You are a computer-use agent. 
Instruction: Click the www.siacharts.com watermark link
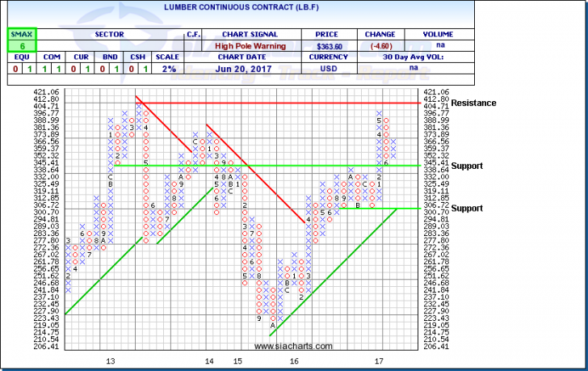pos(297,347)
